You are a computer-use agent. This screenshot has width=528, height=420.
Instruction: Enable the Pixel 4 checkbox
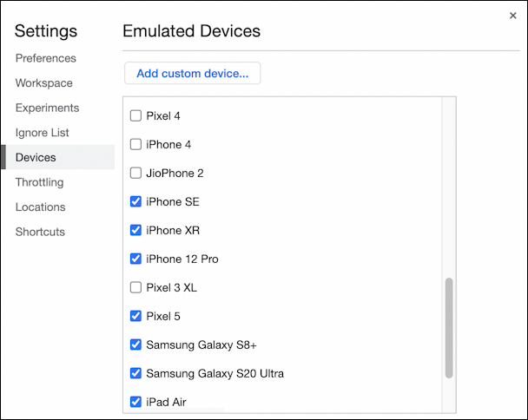point(135,115)
